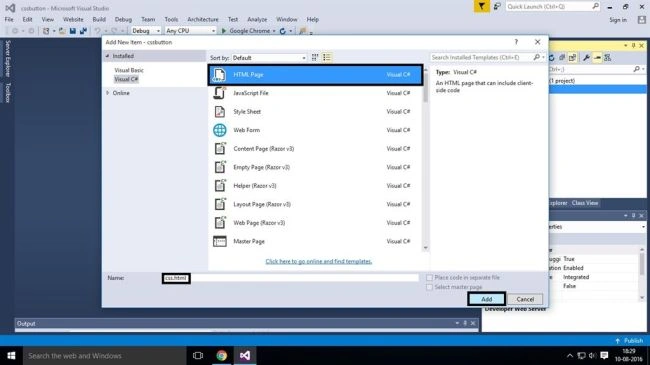650x365 pixels.
Task: Click link to find templates online
Action: pos(319,261)
